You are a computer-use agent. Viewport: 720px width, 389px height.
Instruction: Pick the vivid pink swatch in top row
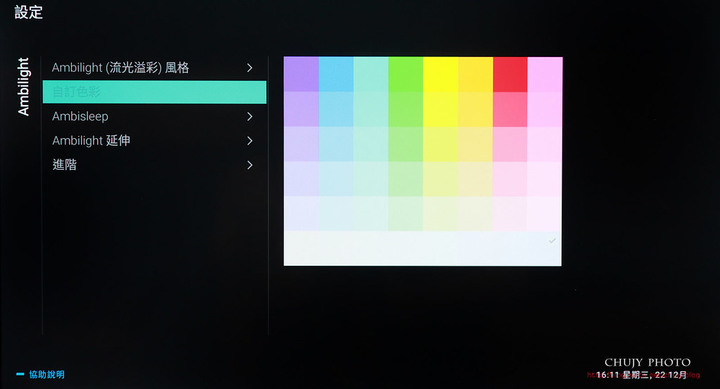(545, 74)
